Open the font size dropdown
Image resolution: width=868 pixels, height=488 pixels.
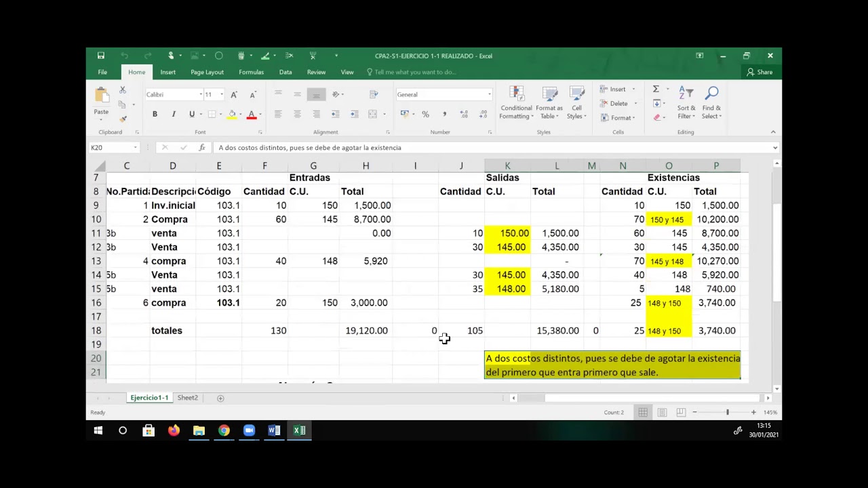tap(221, 95)
